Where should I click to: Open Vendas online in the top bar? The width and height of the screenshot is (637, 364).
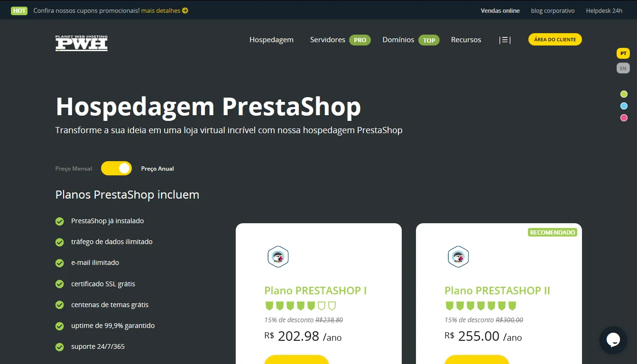(500, 10)
